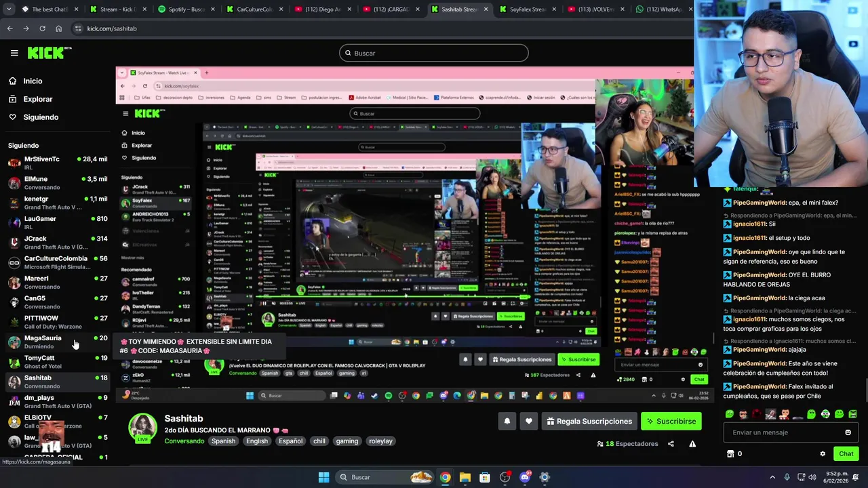Open JCrack channel in following list

click(x=57, y=243)
